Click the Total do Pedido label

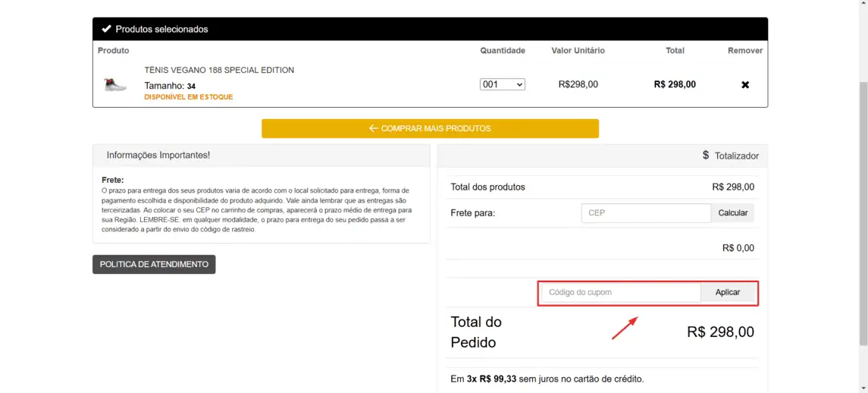(x=476, y=332)
